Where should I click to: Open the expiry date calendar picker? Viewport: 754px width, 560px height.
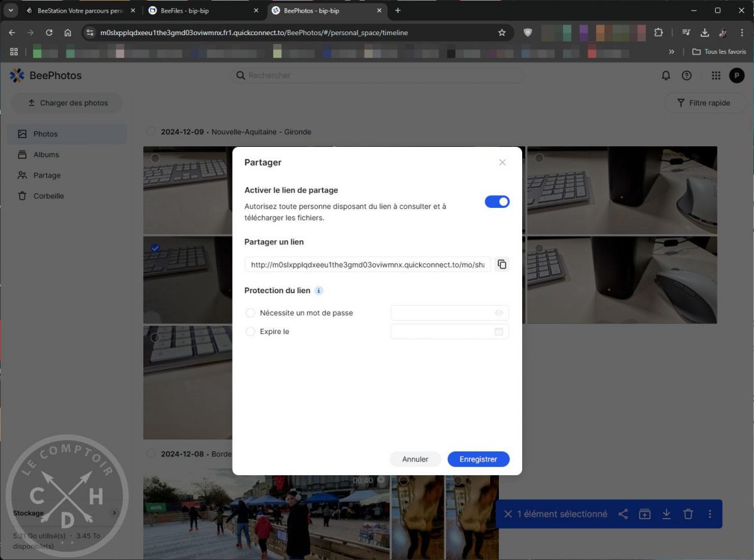coord(499,331)
